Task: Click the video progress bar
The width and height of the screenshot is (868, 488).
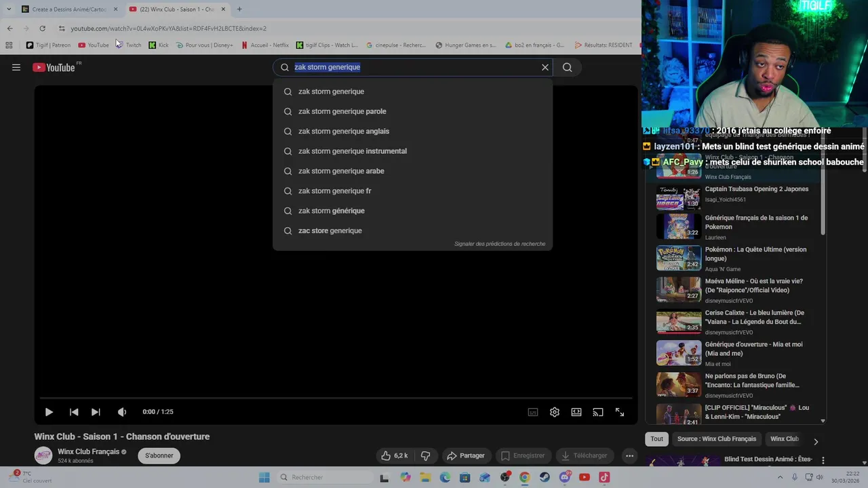Action: click(336, 398)
